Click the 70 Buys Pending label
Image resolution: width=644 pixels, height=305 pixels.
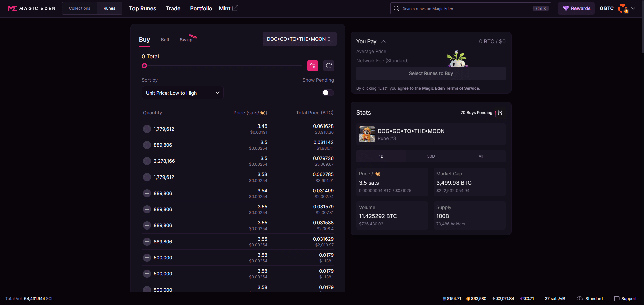pos(476,113)
